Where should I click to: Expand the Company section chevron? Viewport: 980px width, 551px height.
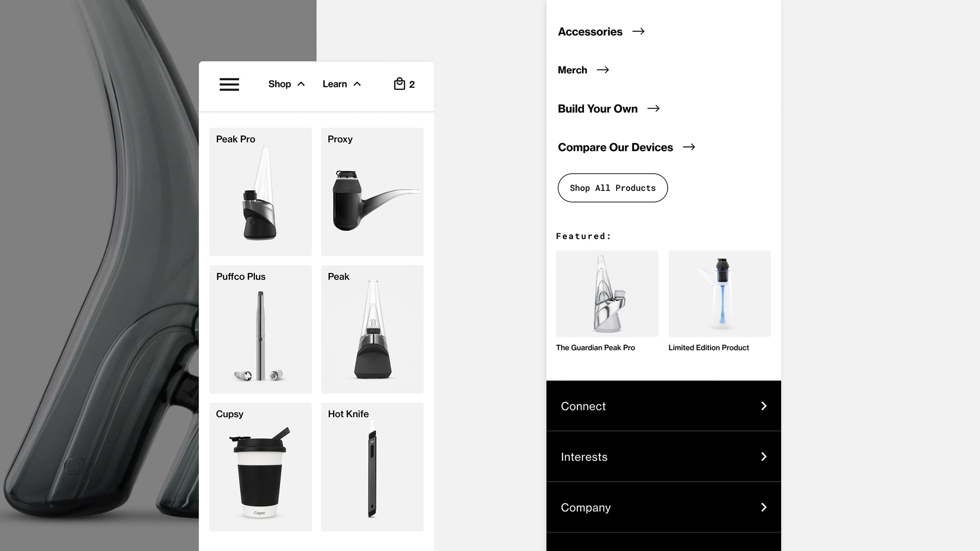(x=764, y=507)
